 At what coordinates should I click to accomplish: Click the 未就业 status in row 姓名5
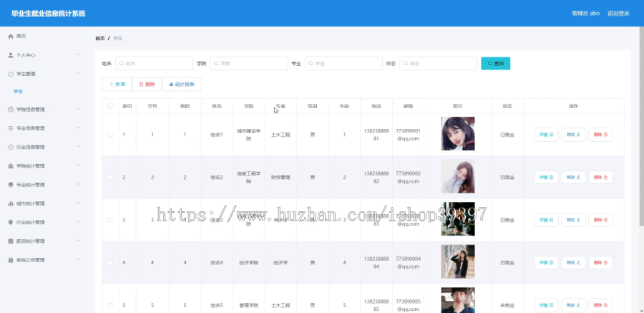click(x=507, y=305)
